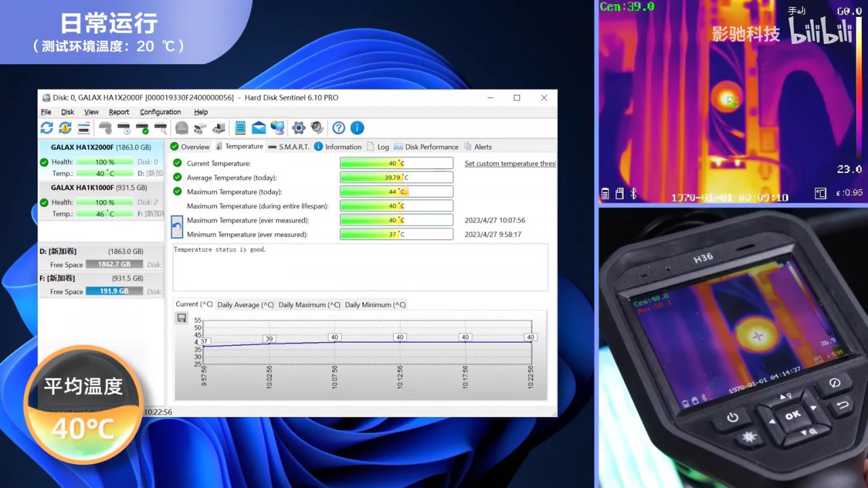Open the Configuration menu
Image resolution: width=868 pixels, height=488 pixels.
(x=160, y=112)
